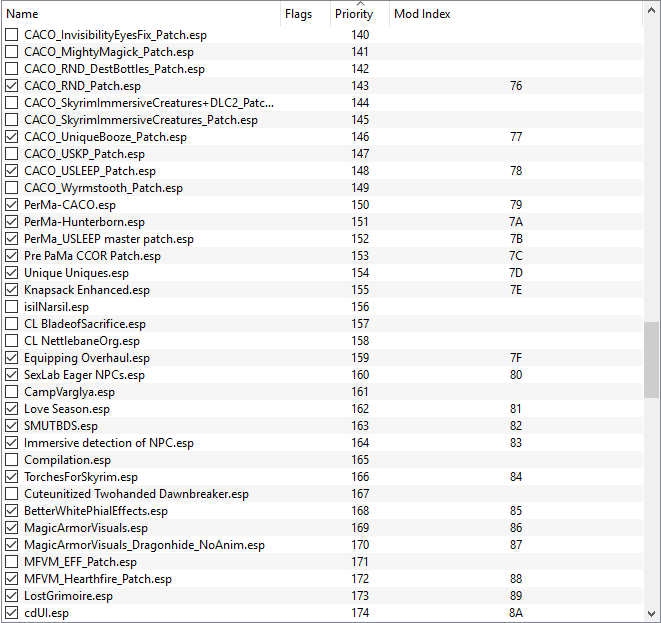Click mod index 84 cell
The image size is (661, 623).
coord(516,477)
